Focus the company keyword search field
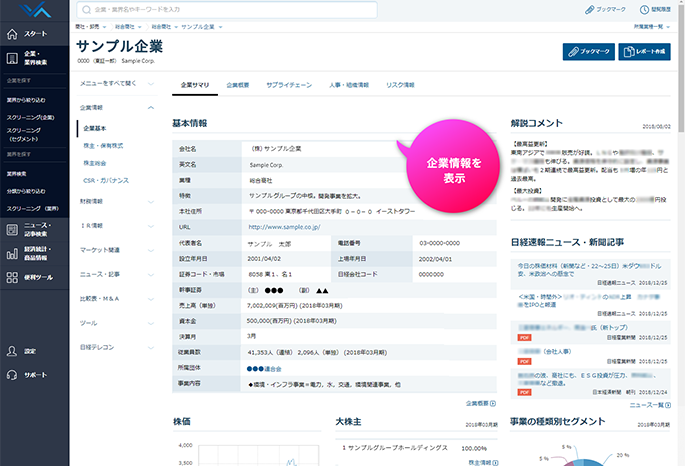The height and width of the screenshot is (466, 685). (227, 10)
